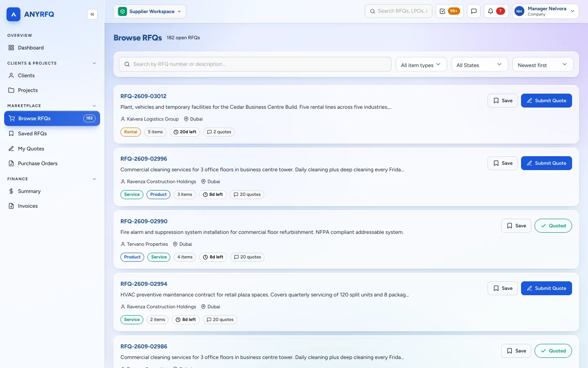Click the Projects folder icon in sidebar
This screenshot has width=588, height=368.
click(x=11, y=90)
